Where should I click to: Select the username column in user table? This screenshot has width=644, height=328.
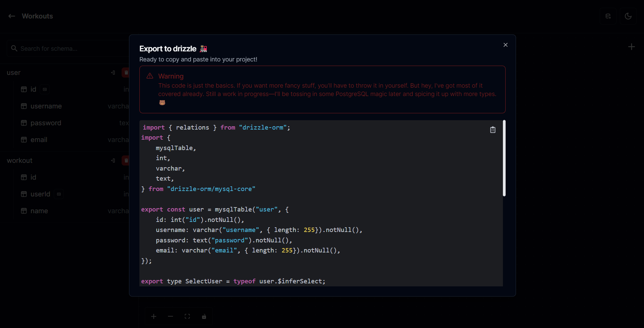pyautogui.click(x=46, y=106)
